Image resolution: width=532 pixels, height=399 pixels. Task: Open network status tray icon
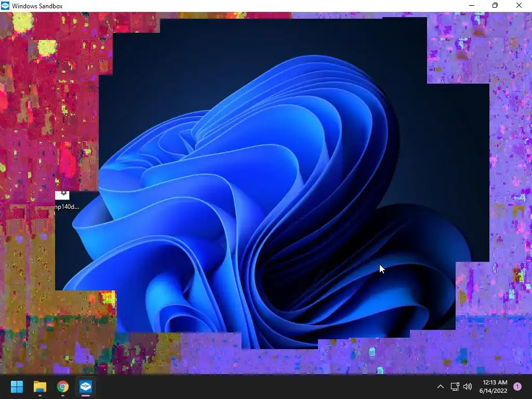click(455, 387)
